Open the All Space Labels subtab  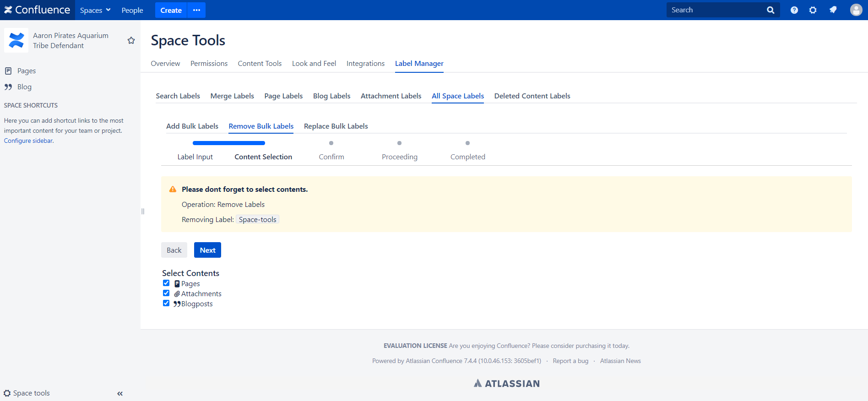[458, 96]
